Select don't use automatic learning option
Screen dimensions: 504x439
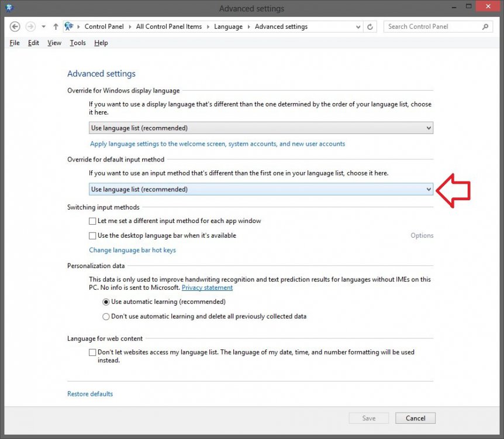(x=106, y=316)
